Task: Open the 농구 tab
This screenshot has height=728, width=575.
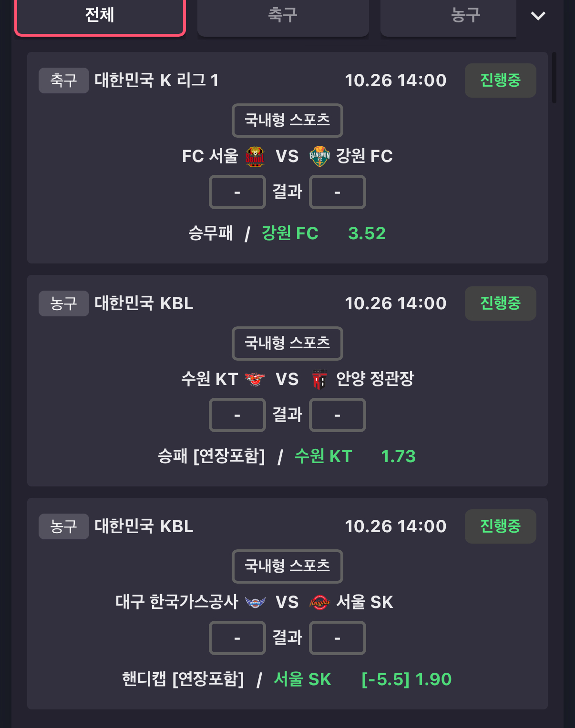Action: [465, 15]
